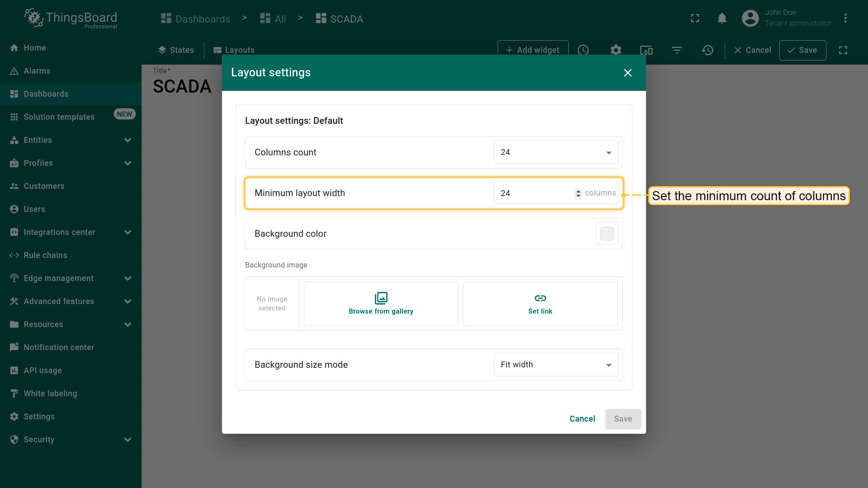
Task: Open the dashboard settings gear icon
Action: pos(616,50)
